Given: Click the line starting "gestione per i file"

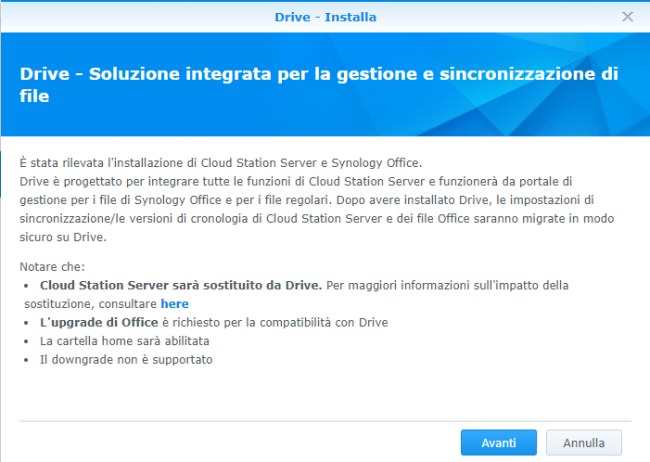Looking at the screenshot, I should 307,200.
